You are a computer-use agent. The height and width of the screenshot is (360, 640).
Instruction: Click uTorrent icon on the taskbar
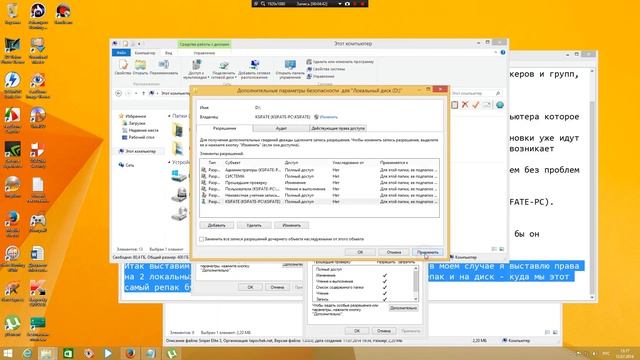[x=171, y=353]
